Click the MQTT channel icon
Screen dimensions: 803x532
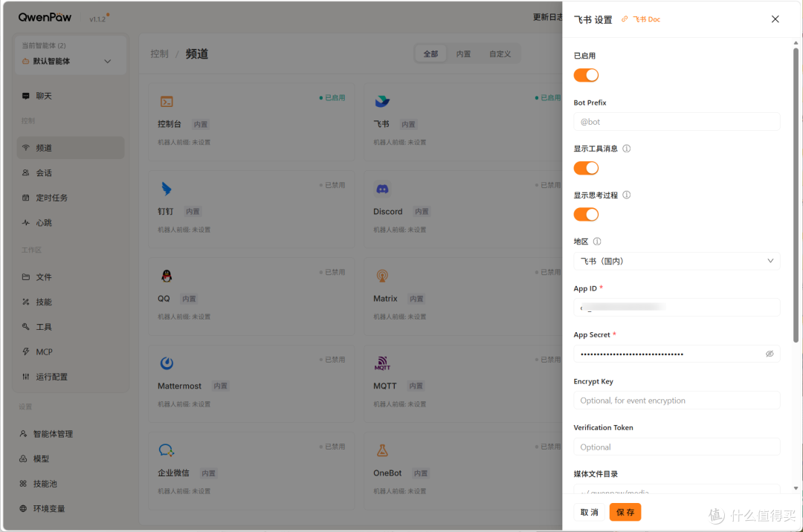pyautogui.click(x=382, y=363)
